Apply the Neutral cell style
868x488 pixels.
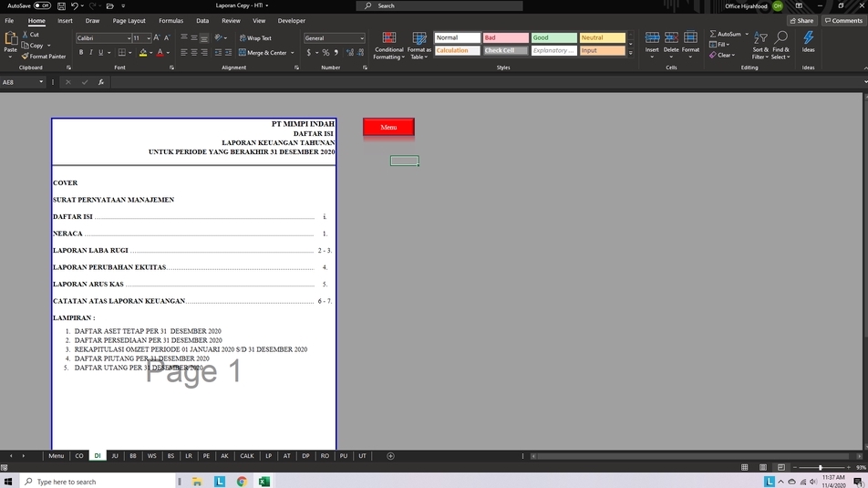pos(602,37)
